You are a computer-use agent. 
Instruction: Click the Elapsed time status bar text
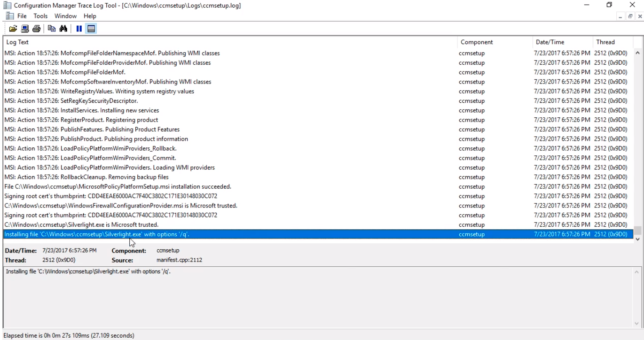[x=69, y=335]
